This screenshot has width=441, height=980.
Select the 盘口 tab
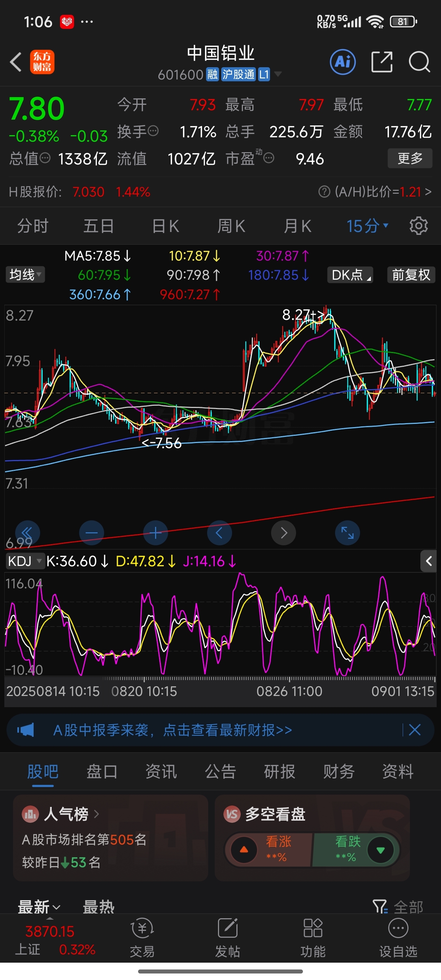pos(102,771)
